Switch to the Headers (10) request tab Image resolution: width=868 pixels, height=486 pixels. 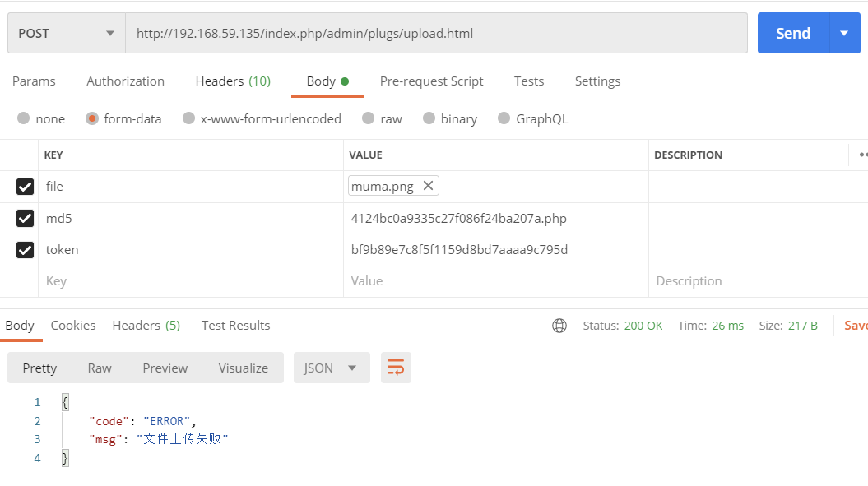[x=233, y=81]
